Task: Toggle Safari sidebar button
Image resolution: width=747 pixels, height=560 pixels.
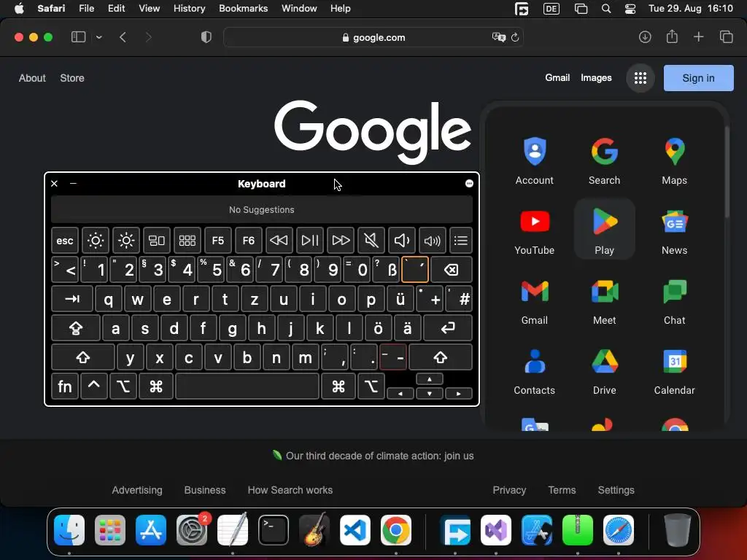Action: pyautogui.click(x=78, y=37)
